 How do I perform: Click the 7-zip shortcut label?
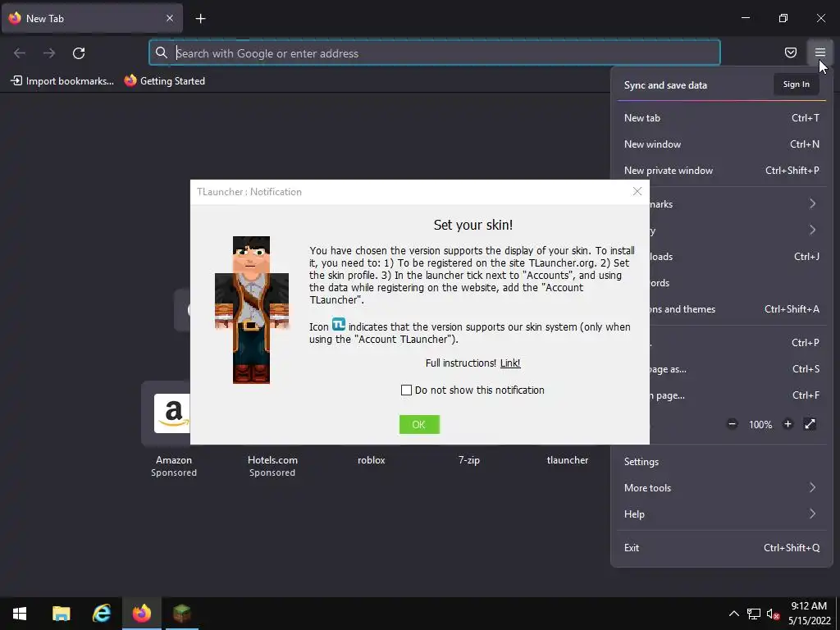[468, 460]
